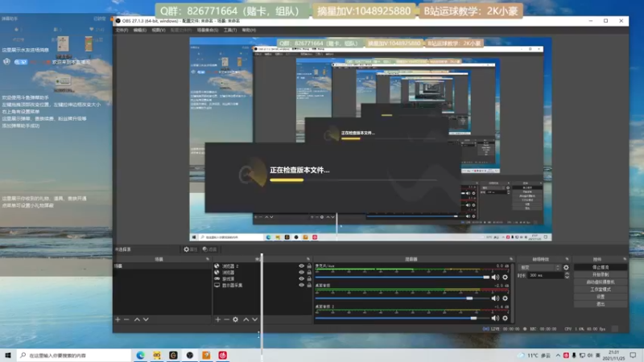Click the 300 ms duration field

tap(546, 275)
